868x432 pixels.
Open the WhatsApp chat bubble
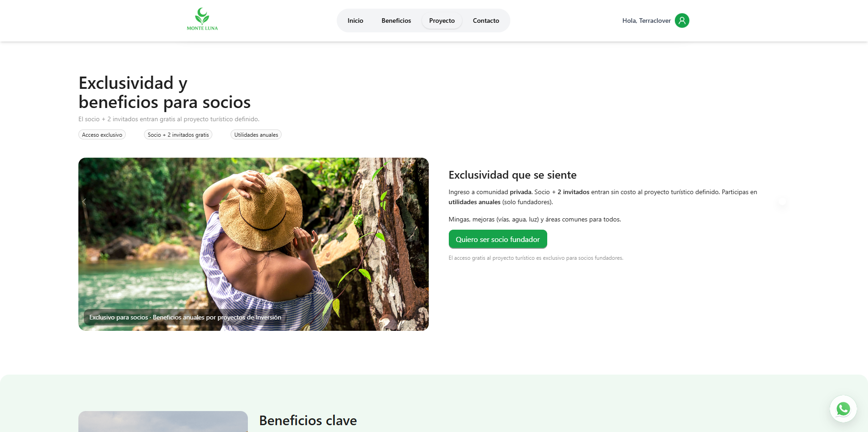[x=843, y=409]
